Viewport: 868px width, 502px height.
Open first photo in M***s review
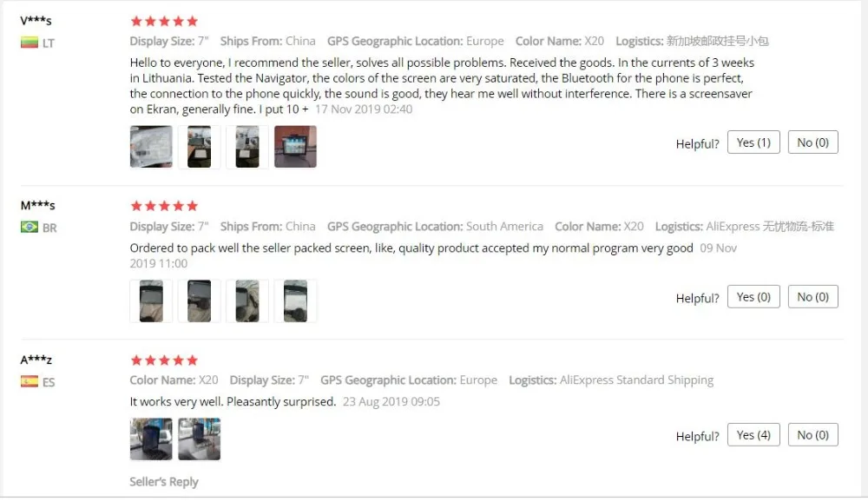coord(151,301)
